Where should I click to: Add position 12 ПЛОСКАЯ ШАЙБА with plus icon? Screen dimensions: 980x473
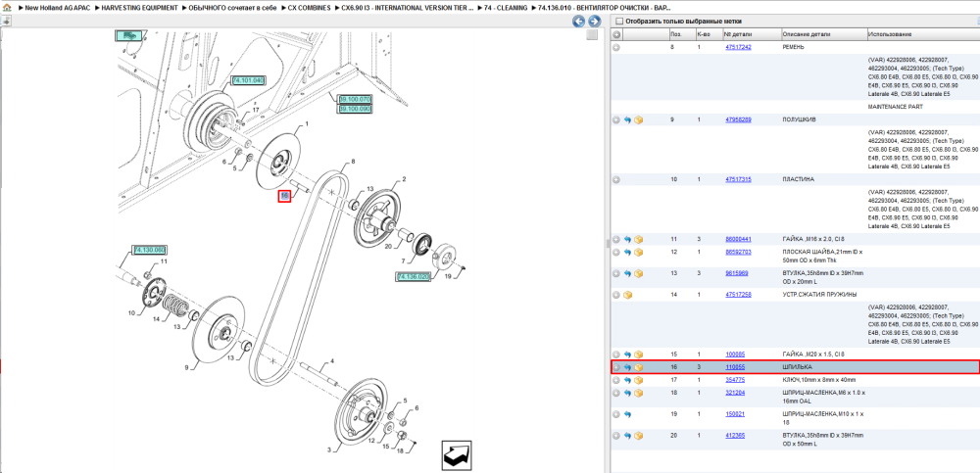point(616,253)
